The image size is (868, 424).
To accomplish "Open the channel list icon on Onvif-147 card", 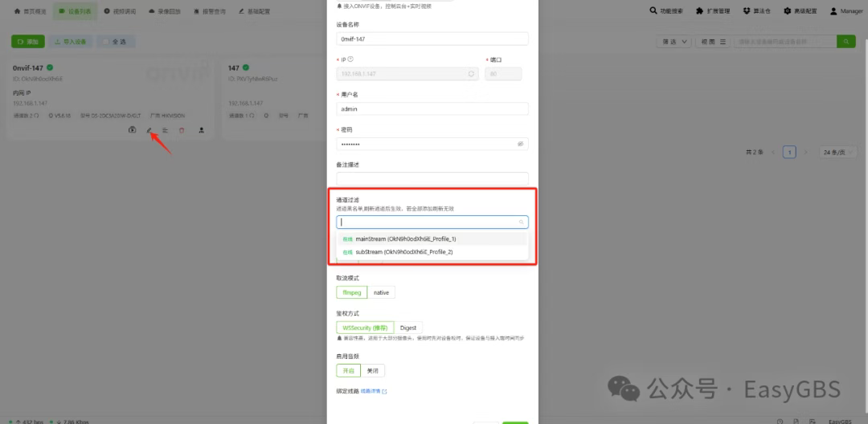I will click(x=165, y=130).
